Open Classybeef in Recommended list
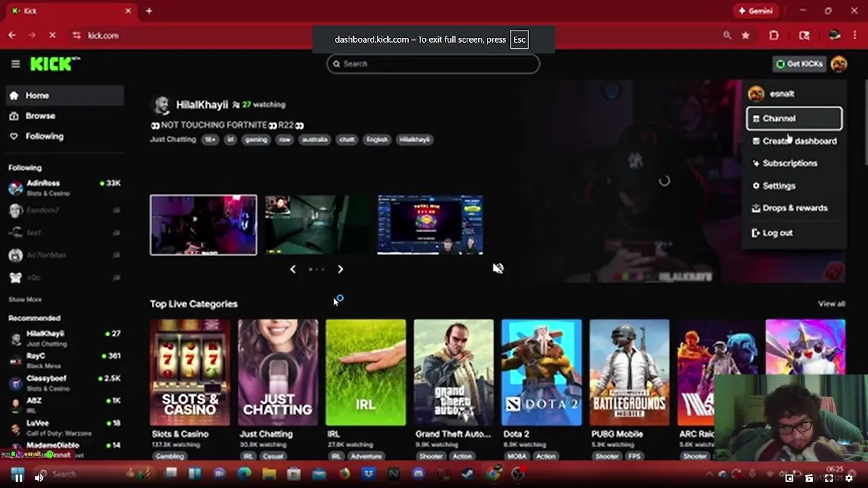868x488 pixels. [x=64, y=383]
